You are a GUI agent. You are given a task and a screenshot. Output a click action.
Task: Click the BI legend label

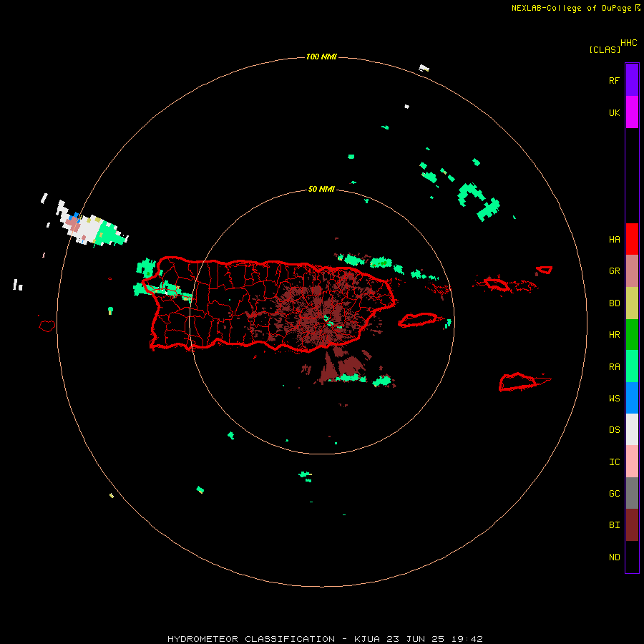coord(614,525)
